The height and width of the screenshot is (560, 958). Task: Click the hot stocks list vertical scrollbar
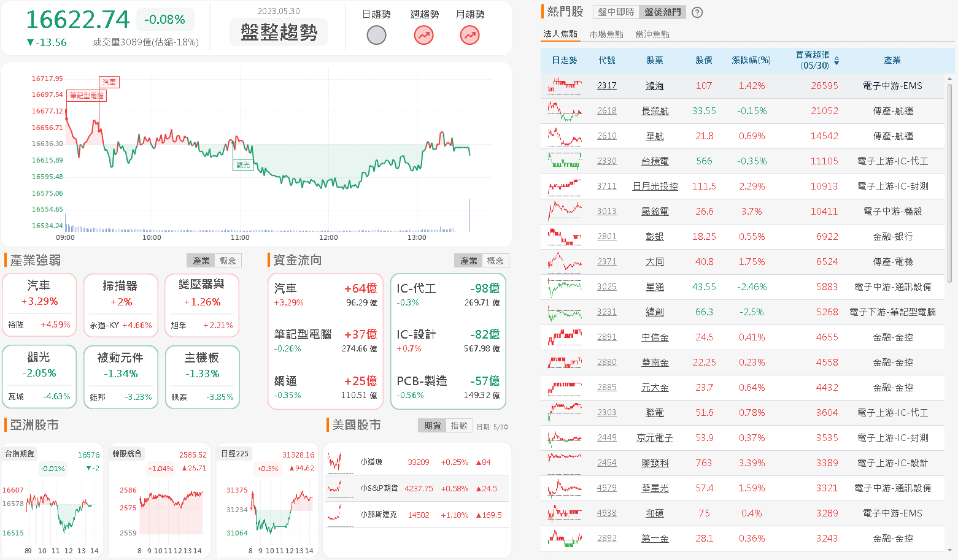[949, 184]
